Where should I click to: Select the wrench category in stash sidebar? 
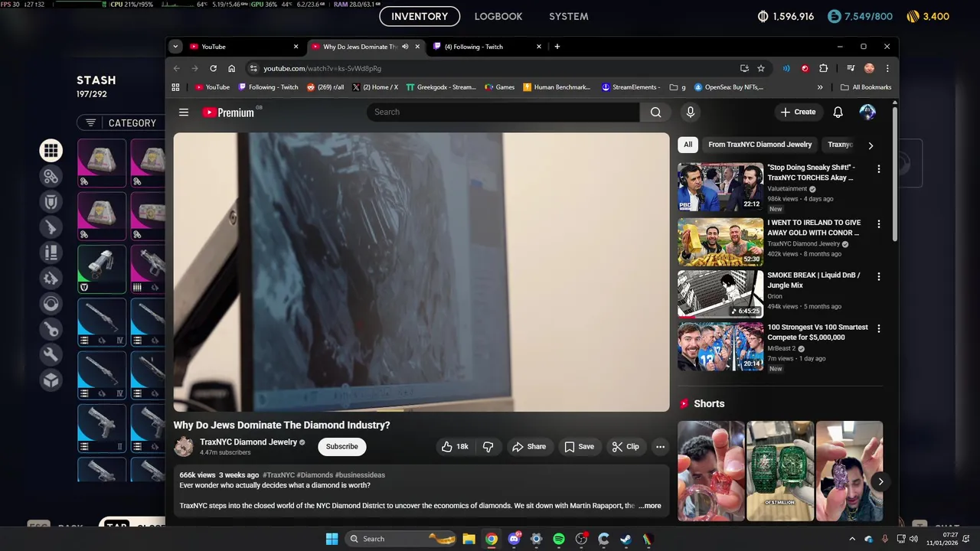pyautogui.click(x=51, y=354)
